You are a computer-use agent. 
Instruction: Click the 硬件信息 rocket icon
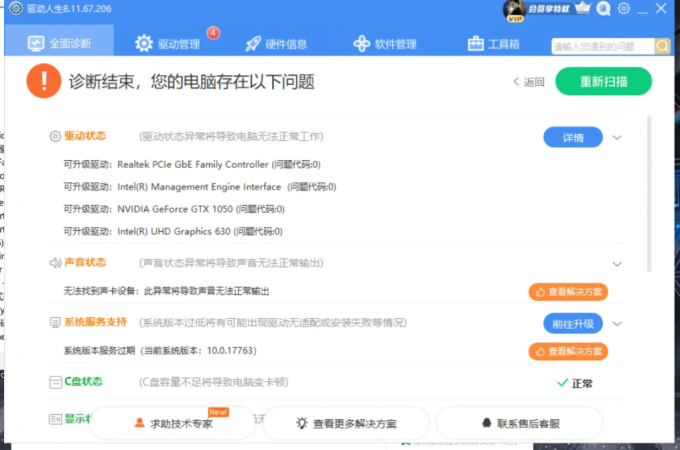point(253,44)
